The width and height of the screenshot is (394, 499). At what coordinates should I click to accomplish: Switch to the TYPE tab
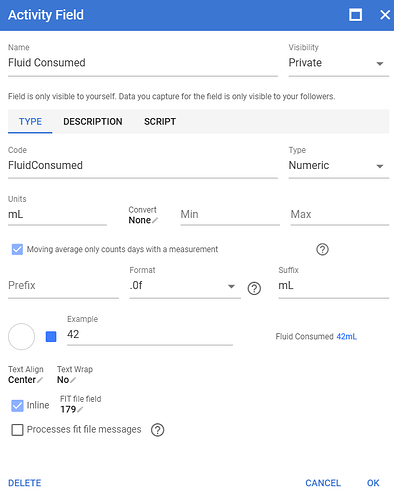30,122
